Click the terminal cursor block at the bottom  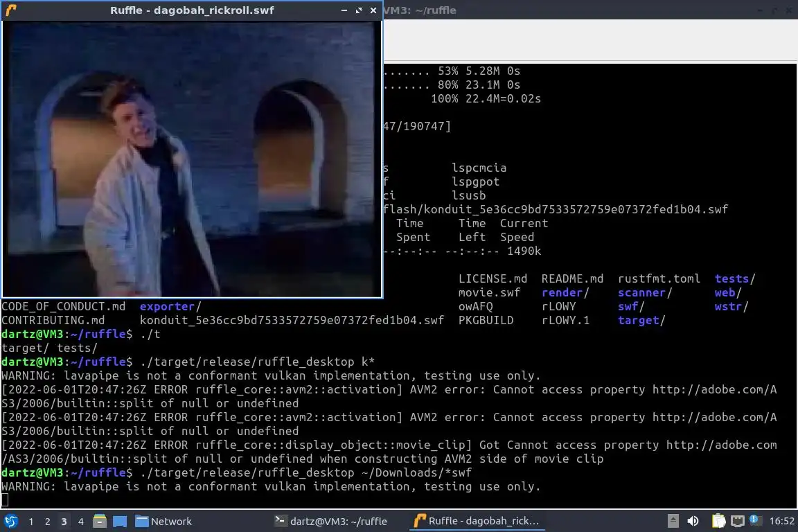5,500
